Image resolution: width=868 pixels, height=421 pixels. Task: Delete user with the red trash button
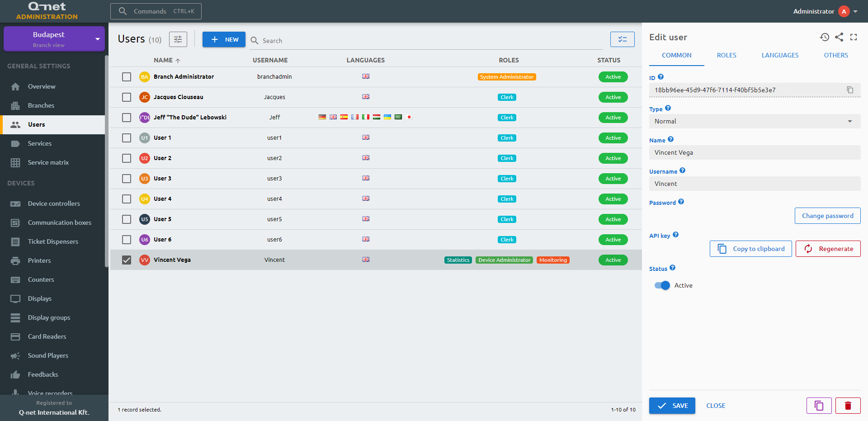848,406
